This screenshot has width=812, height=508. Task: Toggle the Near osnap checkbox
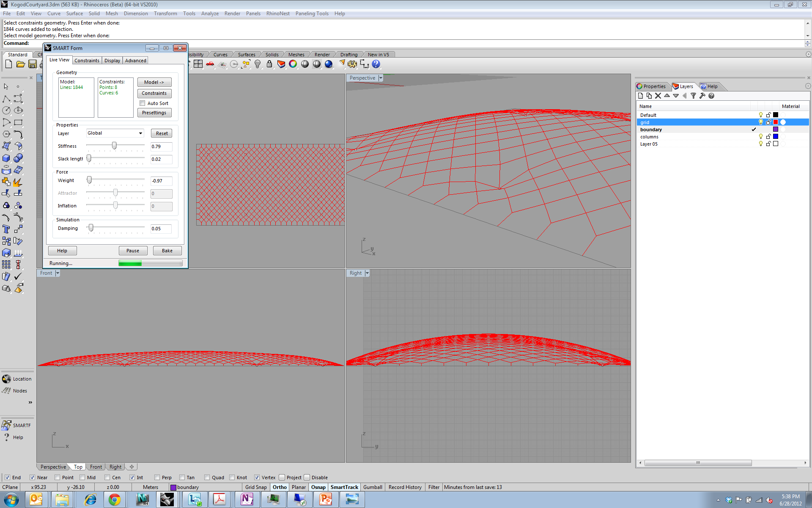tap(32, 478)
